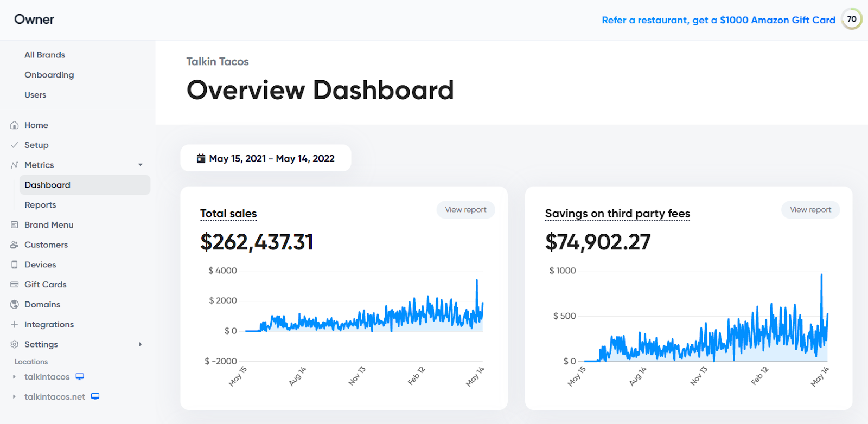The height and width of the screenshot is (424, 868).
Task: Navigate to Home
Action: 36,125
